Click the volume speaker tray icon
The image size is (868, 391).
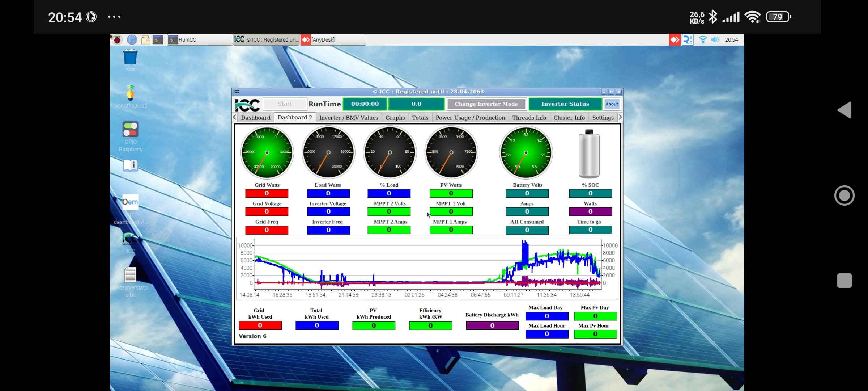click(x=715, y=40)
